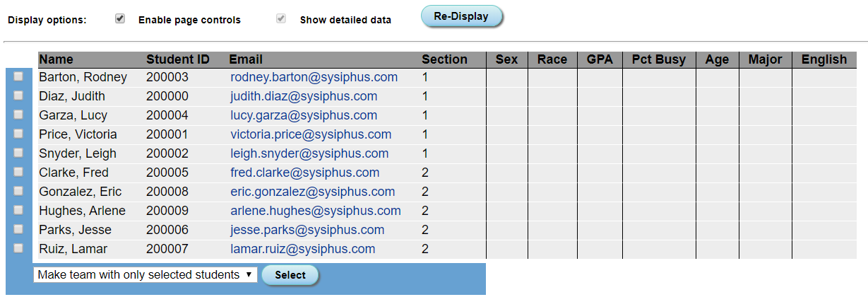Tick the checkbox for Garza, Lucy
Image resolution: width=868 pixels, height=297 pixels.
coord(18,115)
